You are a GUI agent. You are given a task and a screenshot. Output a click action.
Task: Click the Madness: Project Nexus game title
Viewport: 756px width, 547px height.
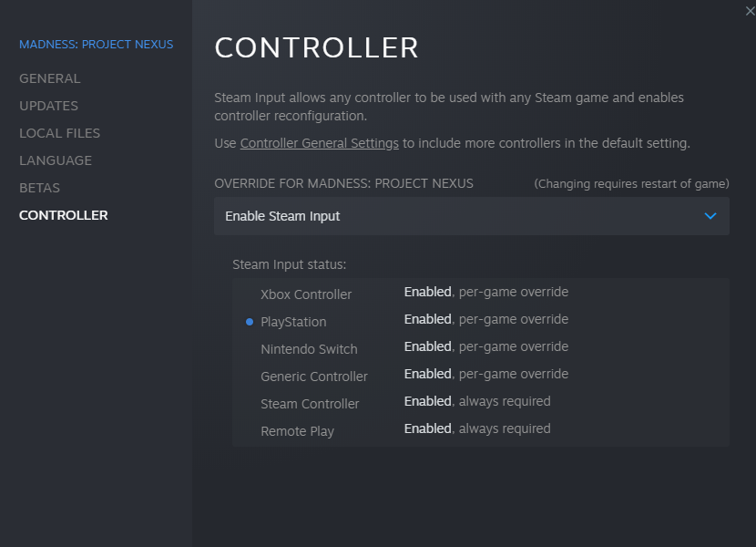pyautogui.click(x=96, y=44)
